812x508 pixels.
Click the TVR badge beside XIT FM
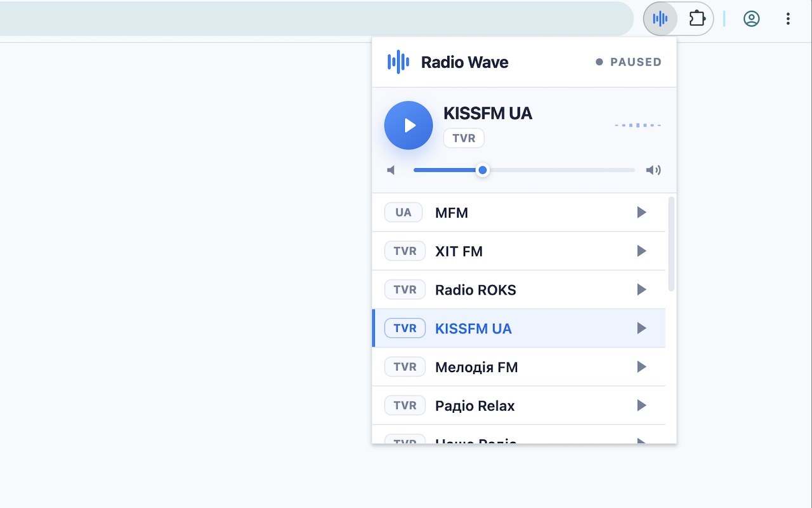pos(405,251)
